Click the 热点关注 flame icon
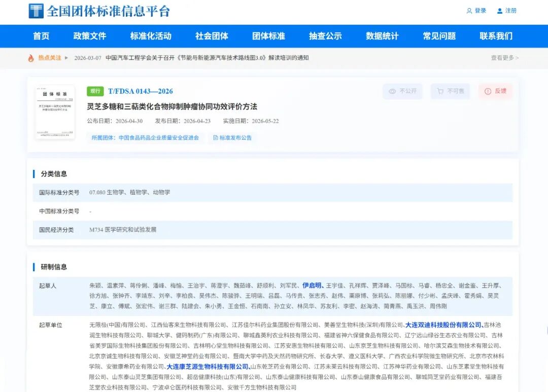548x392 pixels. (31, 58)
